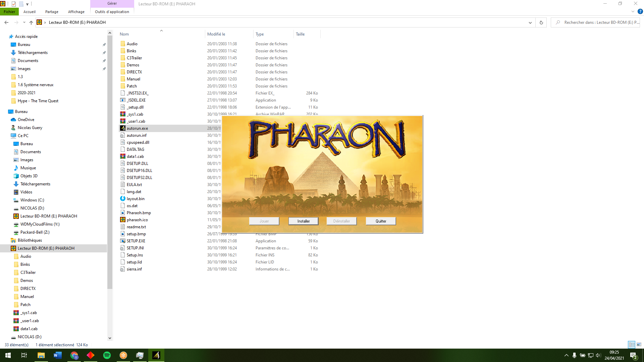The image size is (644, 362).
Task: Click the greyed Désinstaller button
Action: 341,221
